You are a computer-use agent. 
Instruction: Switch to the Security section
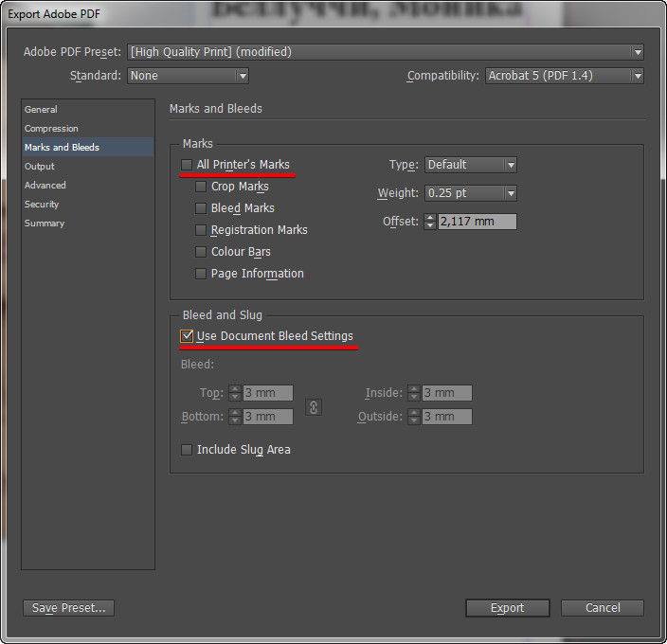coord(87,204)
